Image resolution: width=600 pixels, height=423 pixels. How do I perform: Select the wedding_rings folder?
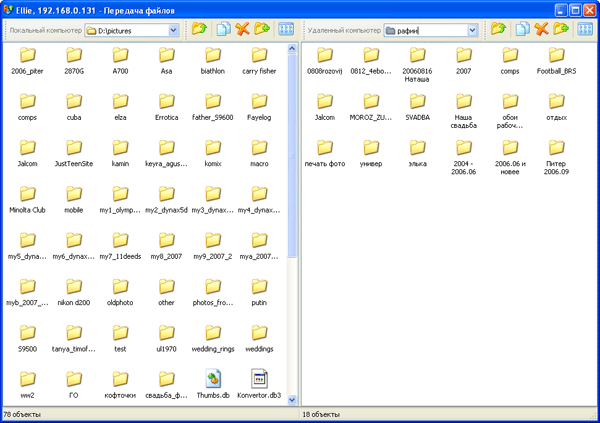point(213,338)
